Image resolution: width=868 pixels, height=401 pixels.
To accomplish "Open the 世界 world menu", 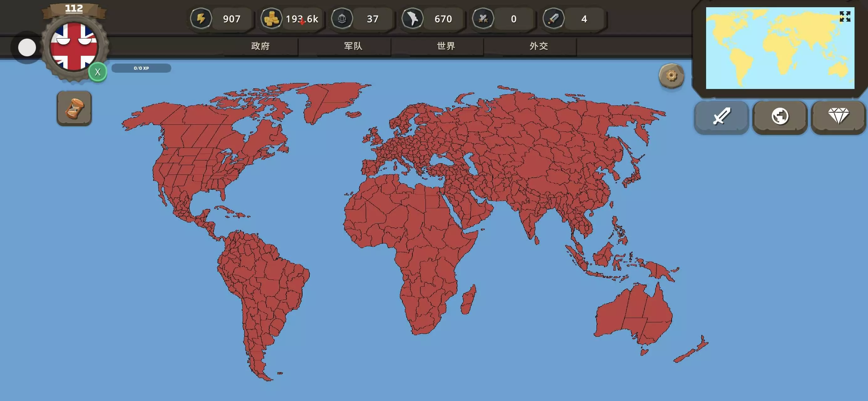I will [446, 46].
